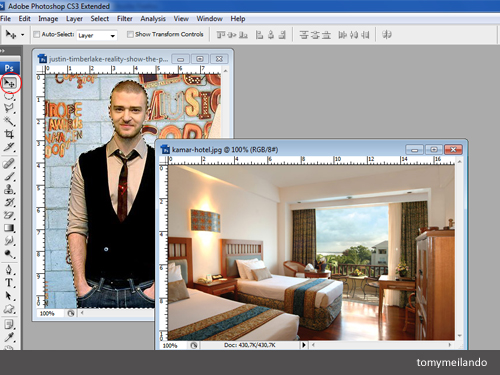Click the Auto-Align Layers icon
The height and width of the screenshot is (375, 500).
[x=387, y=34]
